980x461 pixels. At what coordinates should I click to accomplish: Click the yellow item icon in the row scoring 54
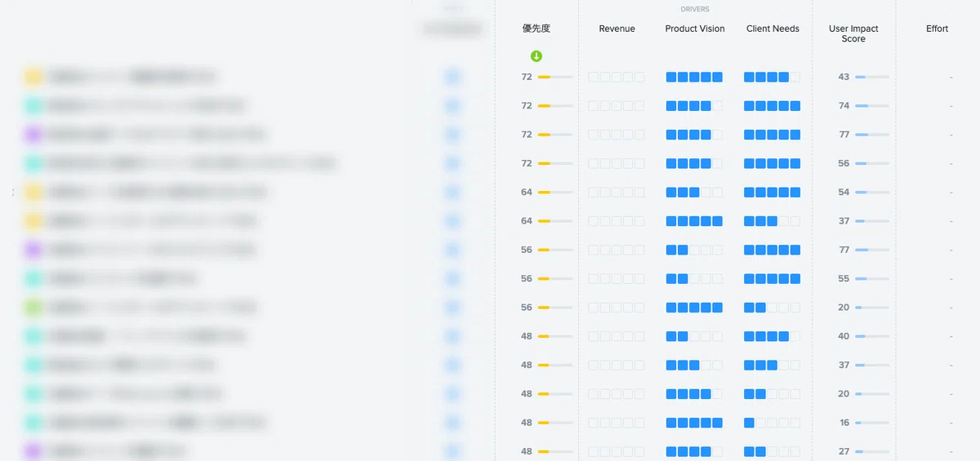[33, 193]
